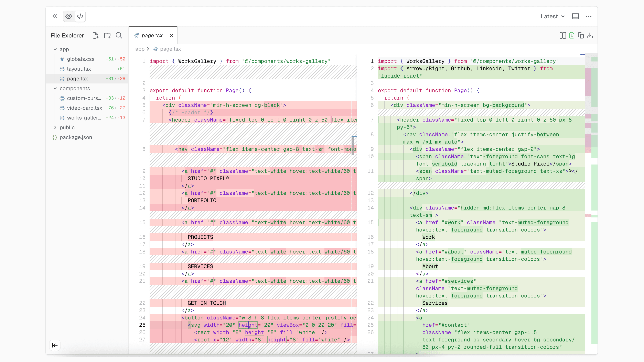Select video-card.tsx in the file tree
Image resolution: width=644 pixels, height=362 pixels.
coord(84,108)
